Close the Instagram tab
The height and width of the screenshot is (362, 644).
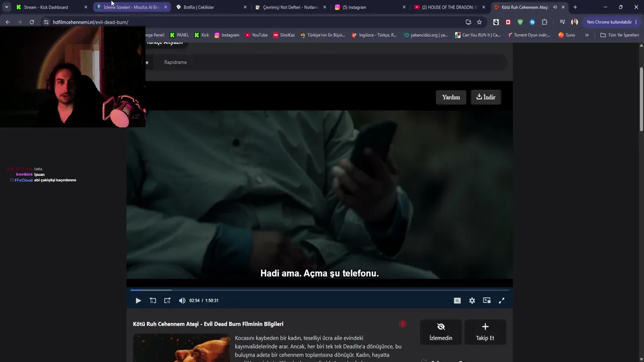(x=404, y=8)
